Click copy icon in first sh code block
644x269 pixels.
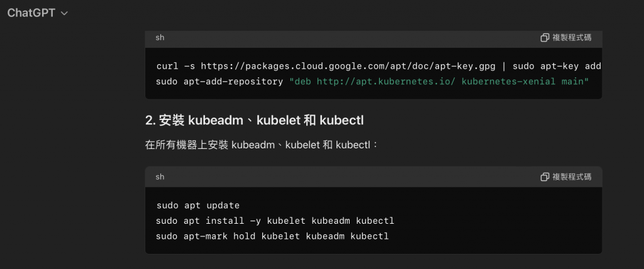[545, 38]
